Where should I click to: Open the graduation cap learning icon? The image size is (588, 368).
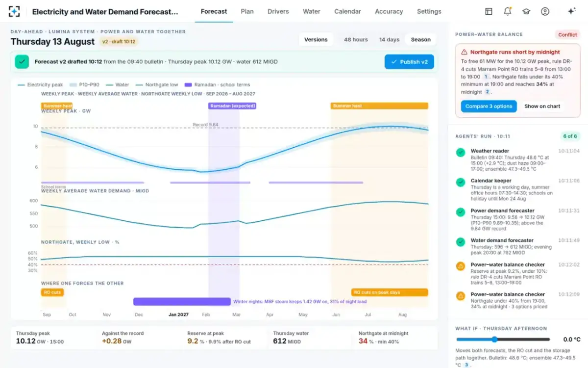pyautogui.click(x=526, y=11)
